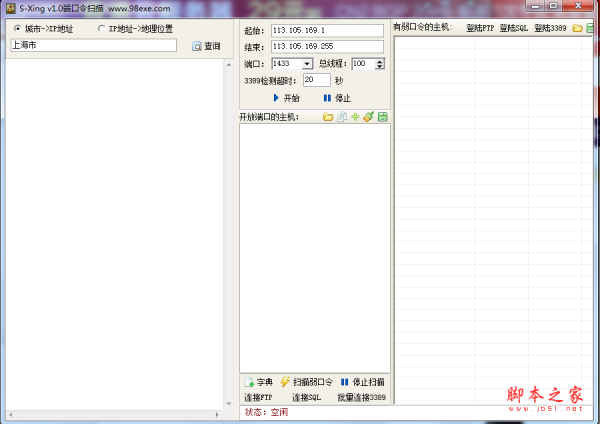Viewport: 600px width, 424px height.
Task: Click folder icon next to 登陆3389
Action: coord(577,28)
